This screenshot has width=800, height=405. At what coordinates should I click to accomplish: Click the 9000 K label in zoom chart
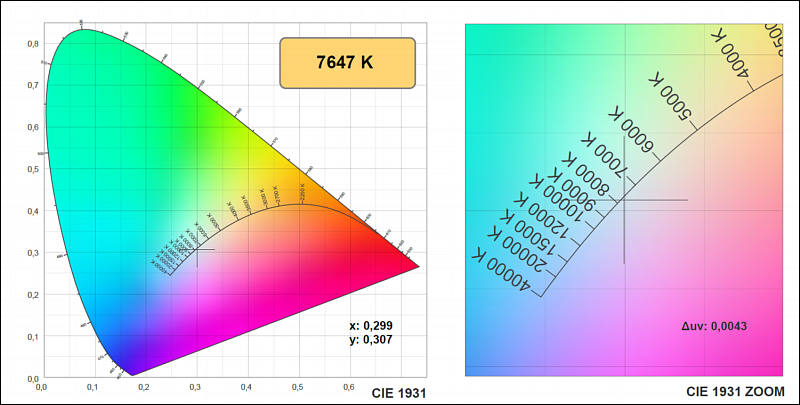[570, 191]
